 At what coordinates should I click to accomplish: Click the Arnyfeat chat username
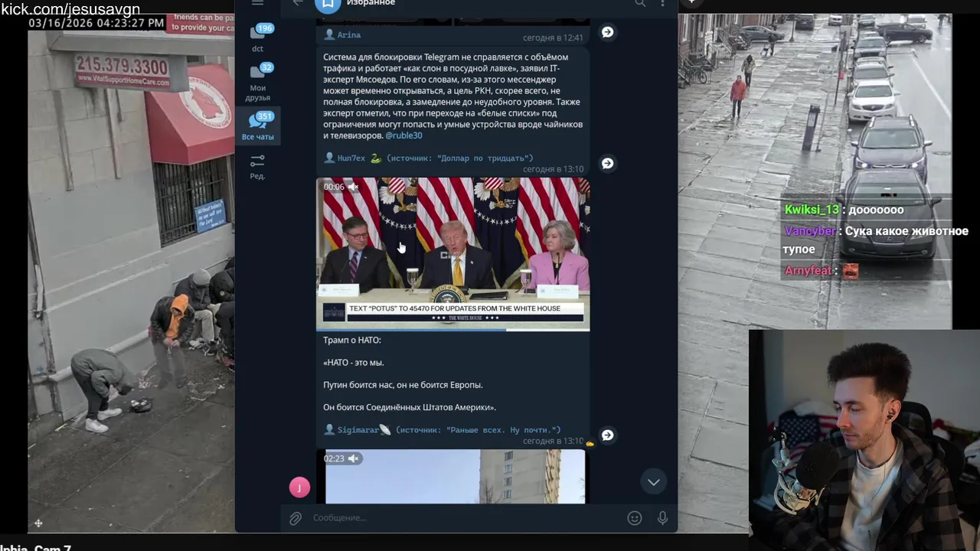[808, 271]
